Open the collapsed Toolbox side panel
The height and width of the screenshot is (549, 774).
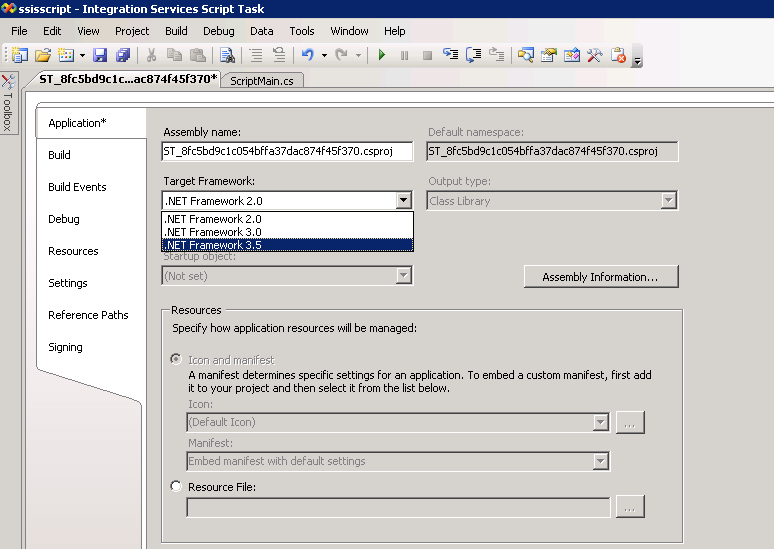tap(8, 103)
